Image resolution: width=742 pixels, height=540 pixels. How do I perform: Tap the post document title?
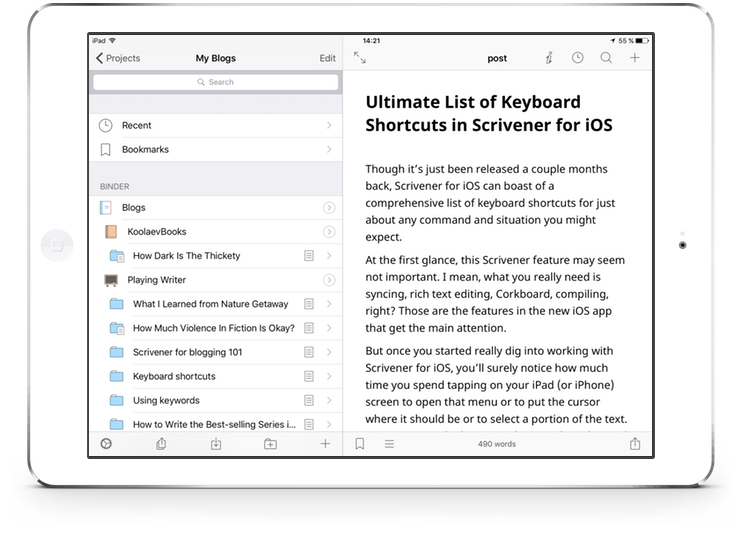[497, 58]
